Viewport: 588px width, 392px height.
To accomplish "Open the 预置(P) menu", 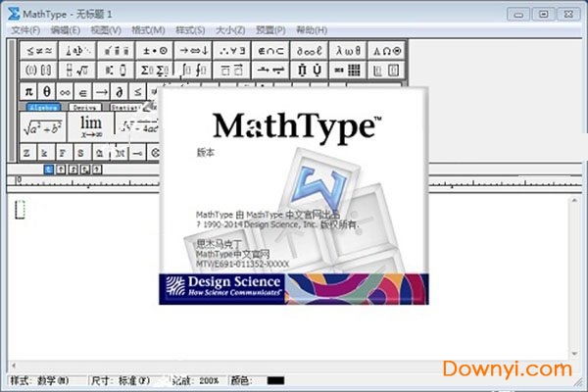I will [x=270, y=30].
